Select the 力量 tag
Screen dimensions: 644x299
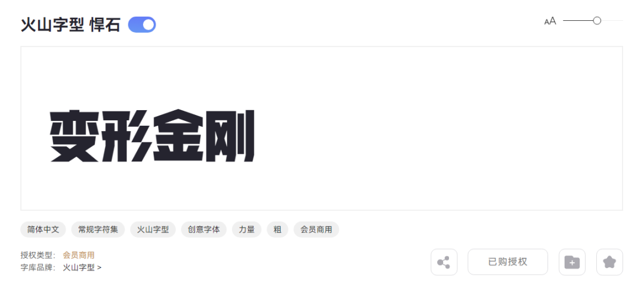point(247,230)
